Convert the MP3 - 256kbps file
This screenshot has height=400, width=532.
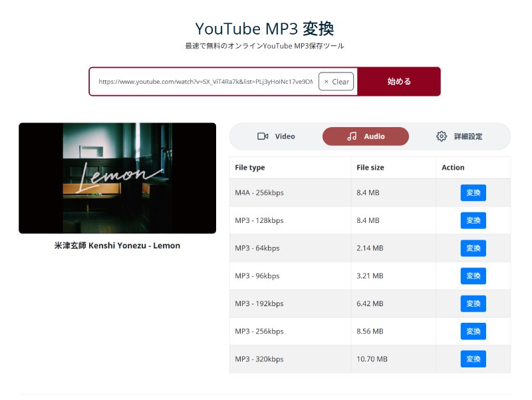coord(473,331)
